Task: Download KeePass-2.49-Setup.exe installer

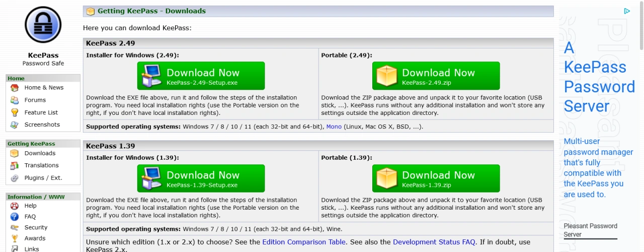Action: (201, 76)
